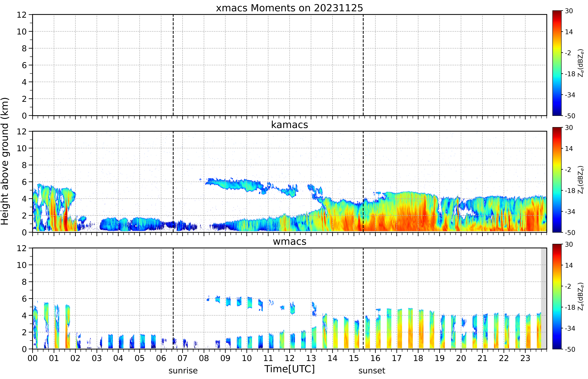
Task: Click the 'Time[UTC]' axis label
Action: coord(289,369)
